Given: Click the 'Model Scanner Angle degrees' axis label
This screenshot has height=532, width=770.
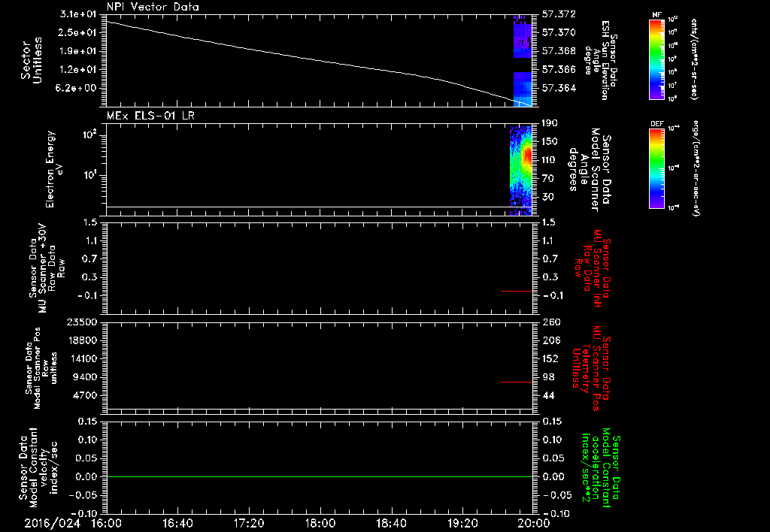Looking at the screenshot, I should 585,171.
